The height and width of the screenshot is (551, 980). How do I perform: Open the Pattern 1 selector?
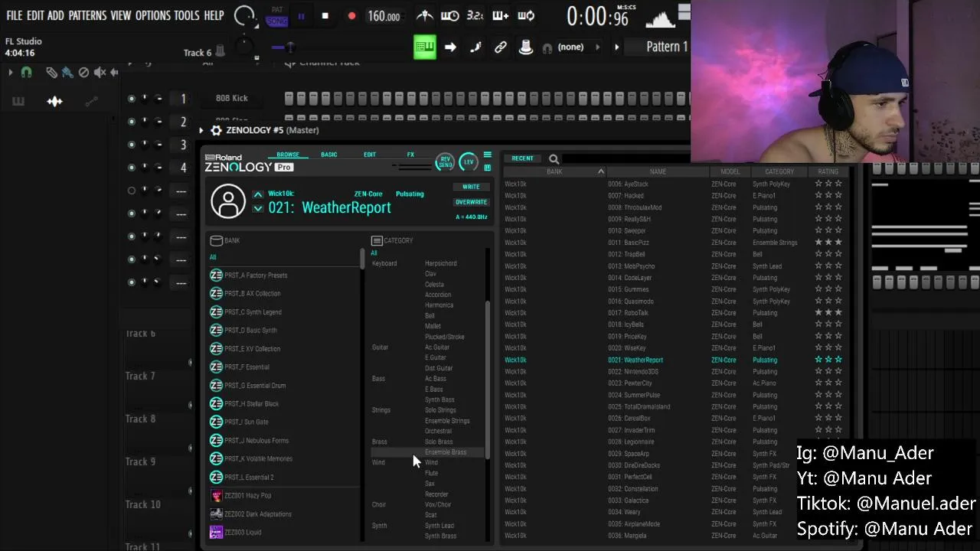coord(667,47)
